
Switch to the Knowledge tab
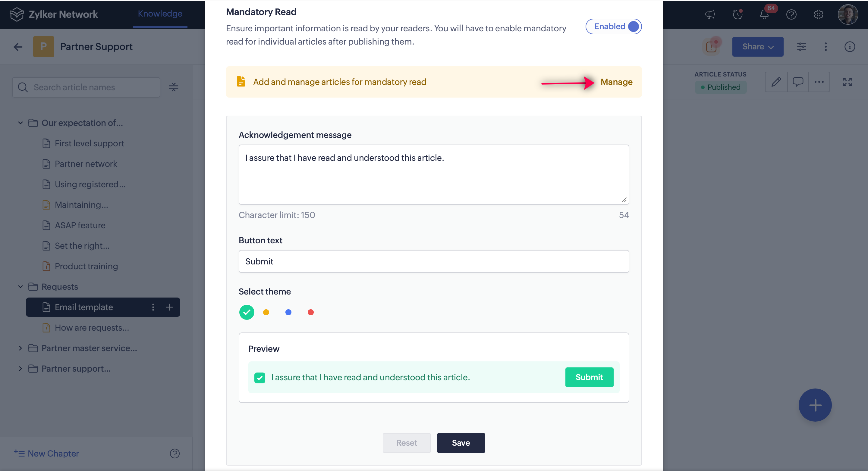(160, 14)
